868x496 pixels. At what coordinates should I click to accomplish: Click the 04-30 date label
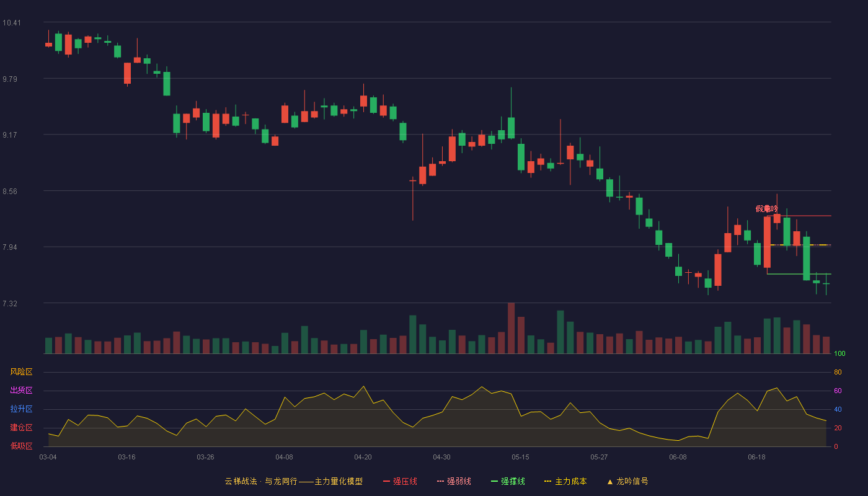tap(441, 457)
